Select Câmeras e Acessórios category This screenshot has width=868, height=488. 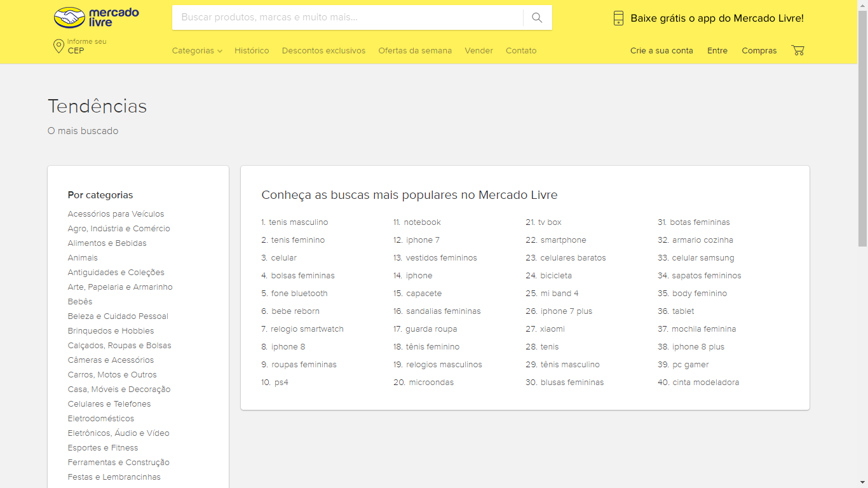[111, 360]
